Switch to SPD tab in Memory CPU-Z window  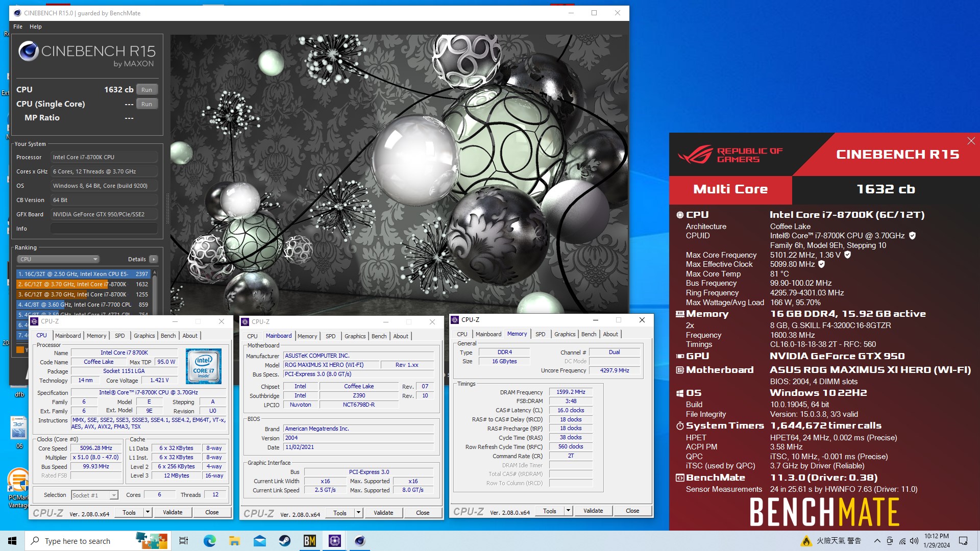[x=540, y=334]
